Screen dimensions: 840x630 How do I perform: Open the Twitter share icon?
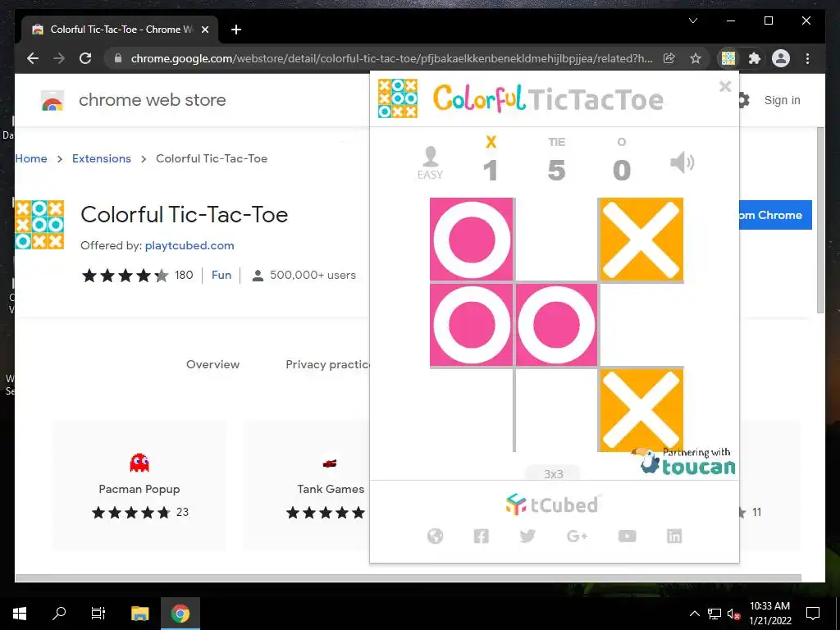pos(527,536)
